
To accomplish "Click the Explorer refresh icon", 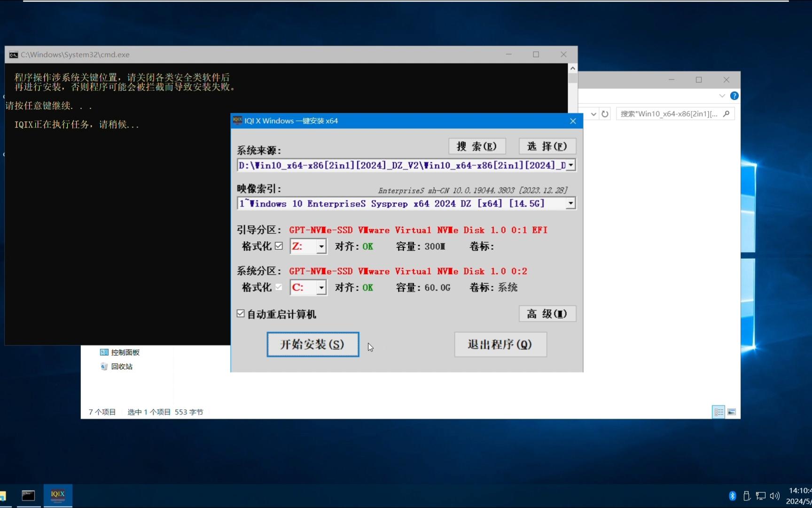I will (x=605, y=114).
